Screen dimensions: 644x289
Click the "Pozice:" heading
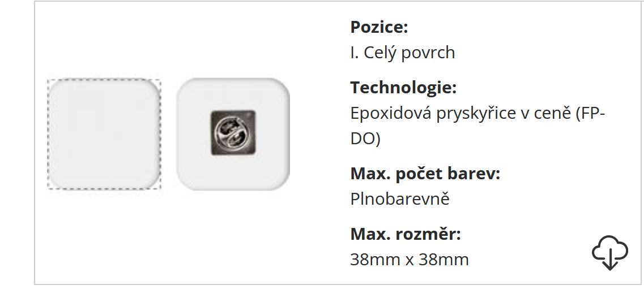click(x=379, y=27)
